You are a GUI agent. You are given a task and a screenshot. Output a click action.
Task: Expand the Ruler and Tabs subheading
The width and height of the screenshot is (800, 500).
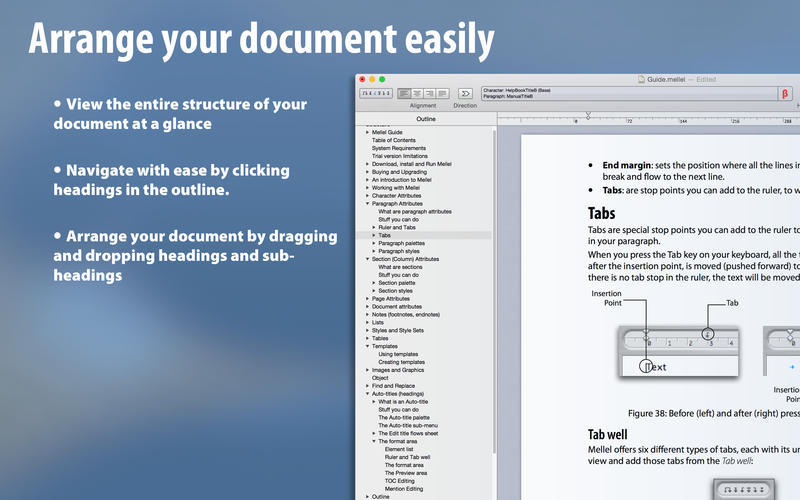(374, 227)
